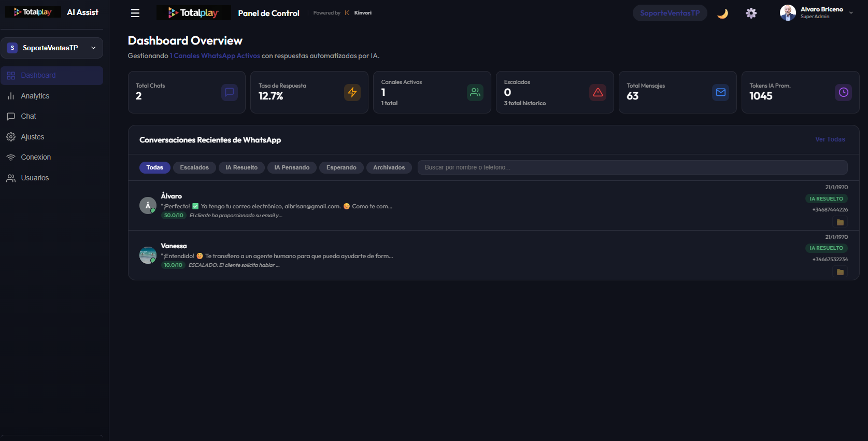Filter conversations by IA Resuelto
Image resolution: width=868 pixels, height=441 pixels.
pos(241,167)
